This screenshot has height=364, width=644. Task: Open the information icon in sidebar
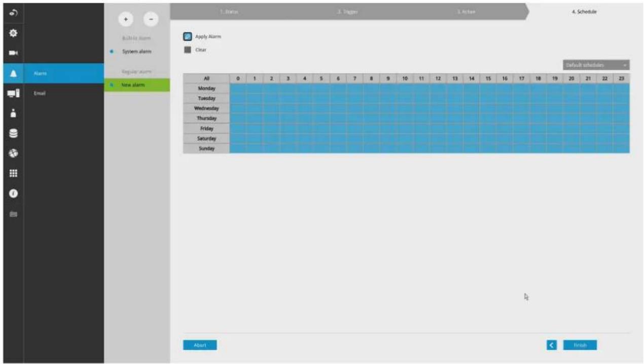13,193
